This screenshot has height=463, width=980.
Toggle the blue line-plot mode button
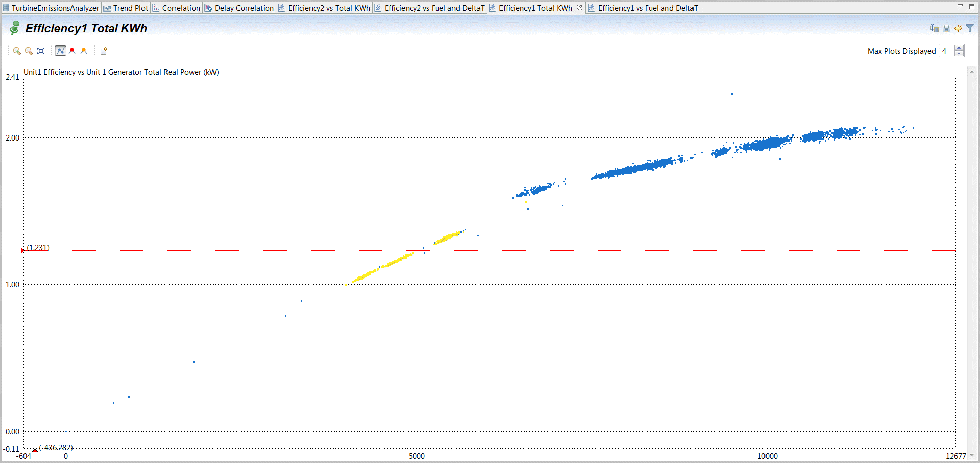(x=60, y=51)
